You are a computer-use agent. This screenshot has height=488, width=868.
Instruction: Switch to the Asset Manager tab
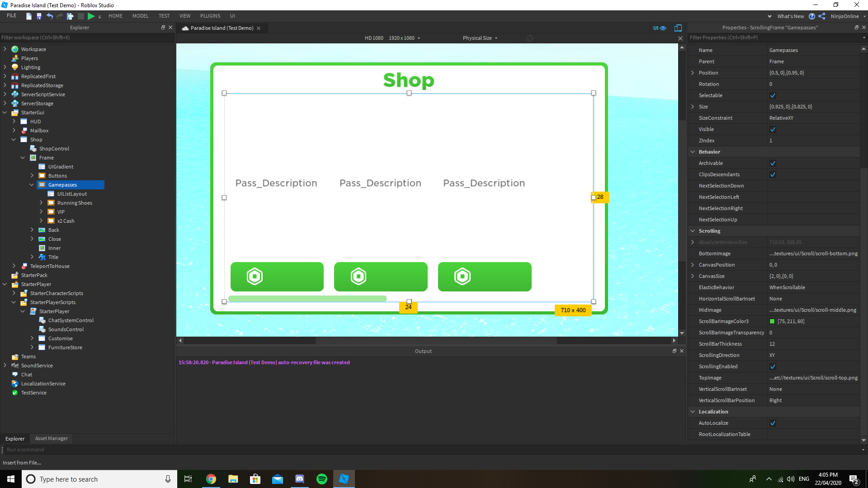tap(52, 438)
